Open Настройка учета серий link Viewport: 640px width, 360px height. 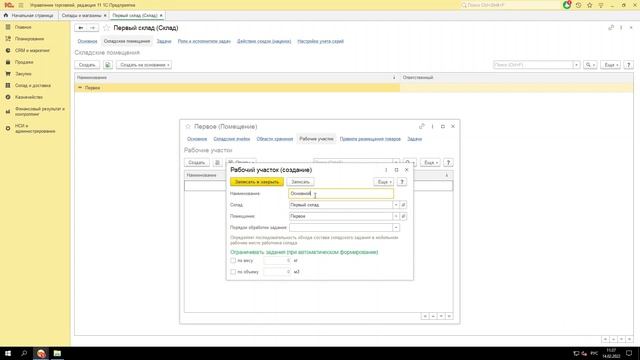pyautogui.click(x=320, y=41)
